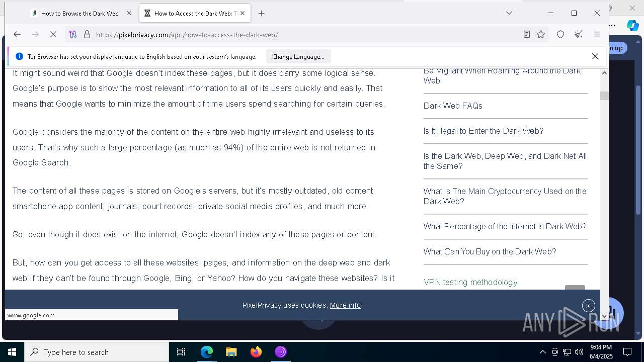Open the Tor Browser hamburger menu
Screen dimensions: 644x362
click(597, 34)
